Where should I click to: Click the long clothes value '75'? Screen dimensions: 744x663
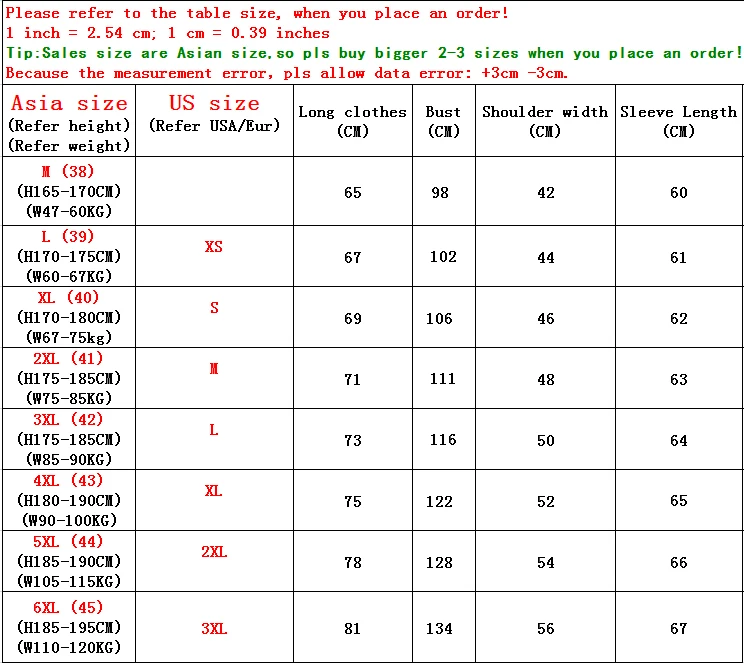tap(353, 502)
